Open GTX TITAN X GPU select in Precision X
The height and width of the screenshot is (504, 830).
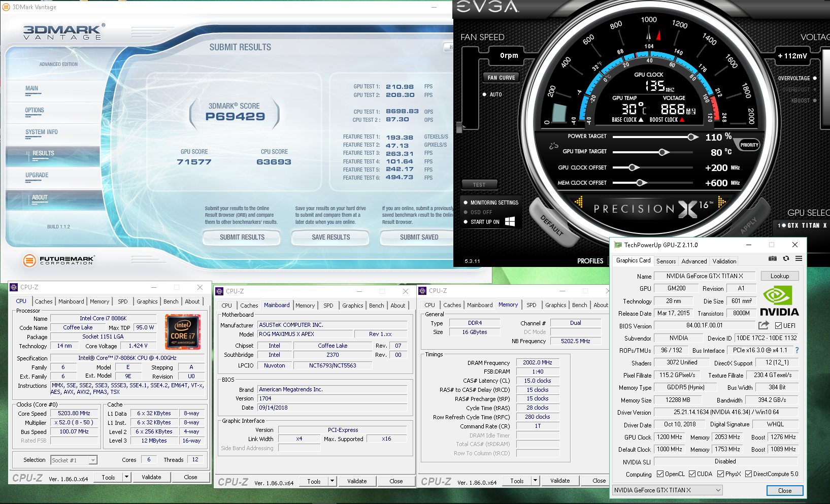pos(803,225)
